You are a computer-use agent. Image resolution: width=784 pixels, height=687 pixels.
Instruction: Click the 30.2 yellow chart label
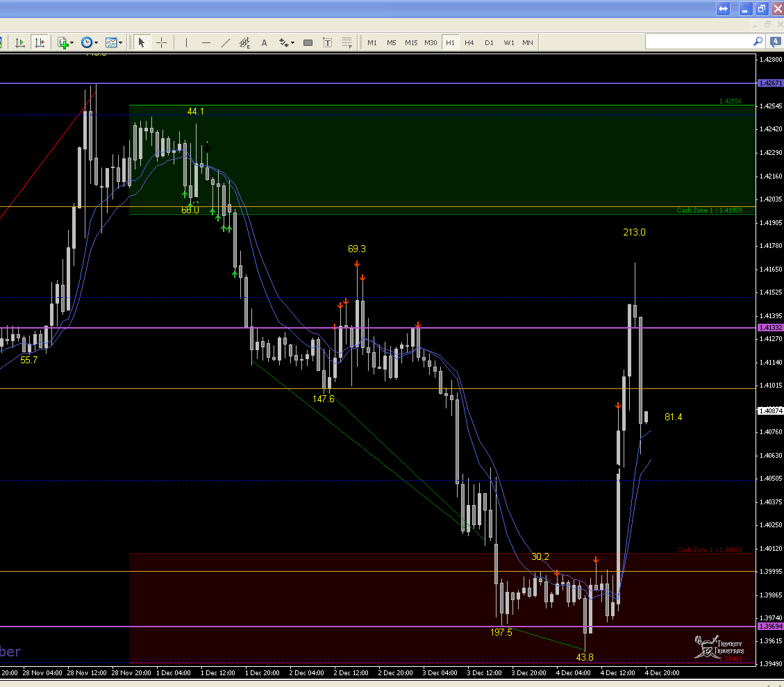(540, 556)
